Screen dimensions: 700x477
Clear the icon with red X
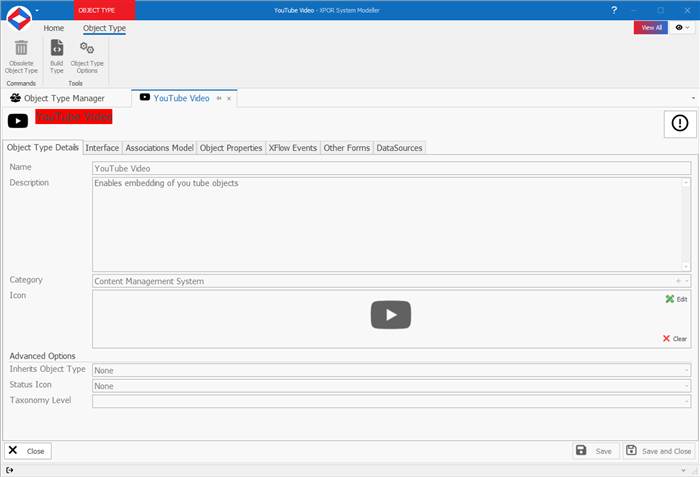(x=666, y=339)
